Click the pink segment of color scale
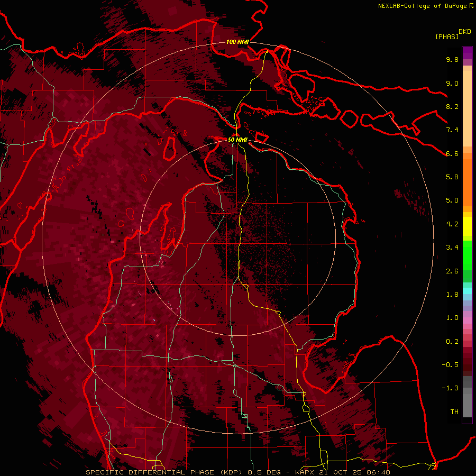This screenshot has height=476, width=476. pos(467,321)
